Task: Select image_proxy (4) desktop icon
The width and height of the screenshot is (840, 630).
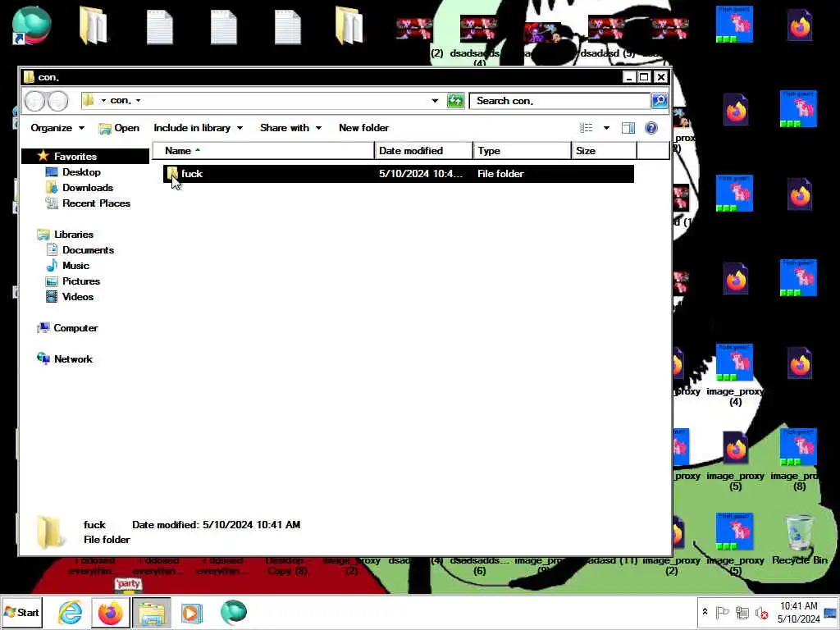Action: coord(735,375)
